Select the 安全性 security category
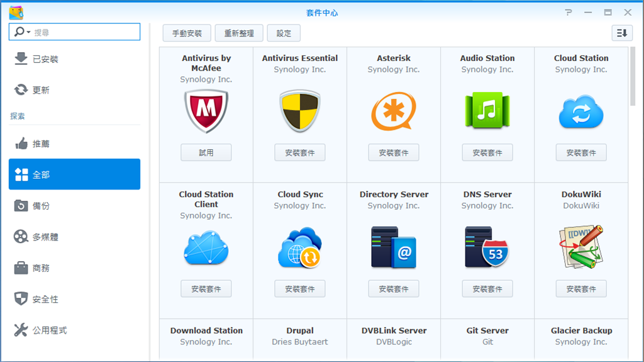 pyautogui.click(x=74, y=299)
